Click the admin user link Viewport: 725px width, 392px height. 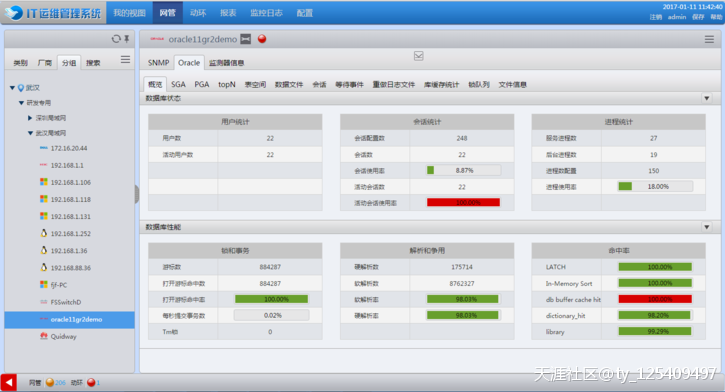coord(677,17)
